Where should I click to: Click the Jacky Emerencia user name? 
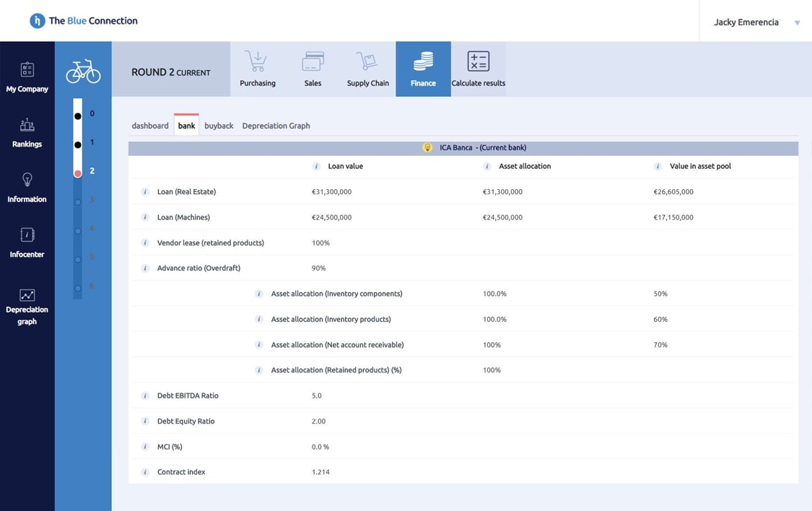746,22
